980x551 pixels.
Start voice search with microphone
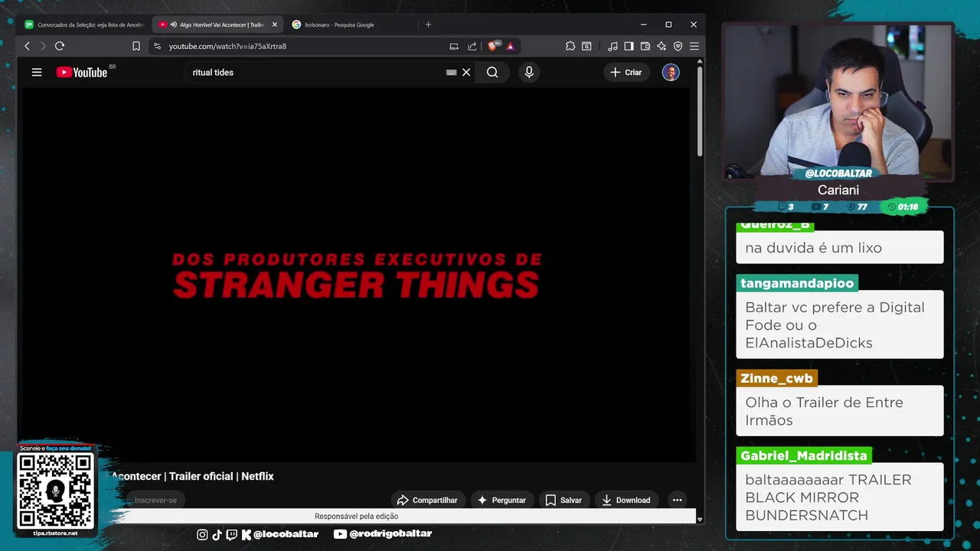click(528, 72)
